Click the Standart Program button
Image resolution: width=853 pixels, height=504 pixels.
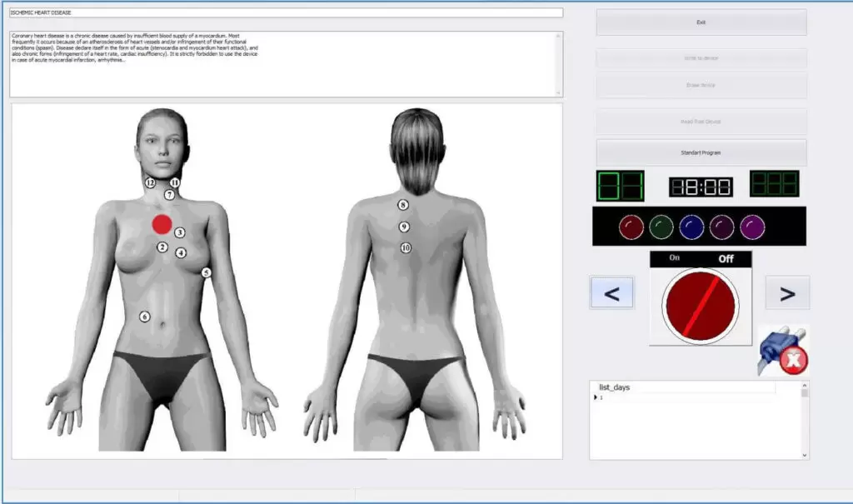pyautogui.click(x=701, y=152)
